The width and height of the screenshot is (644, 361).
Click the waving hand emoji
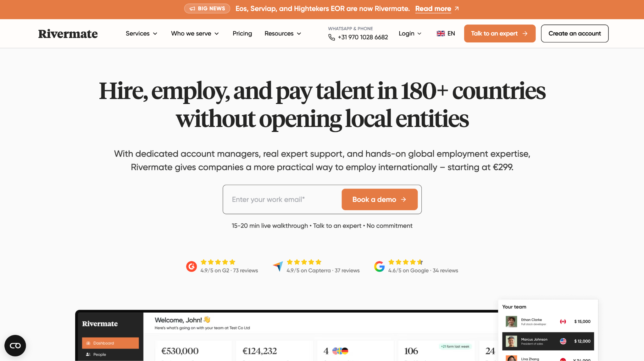[207, 320]
